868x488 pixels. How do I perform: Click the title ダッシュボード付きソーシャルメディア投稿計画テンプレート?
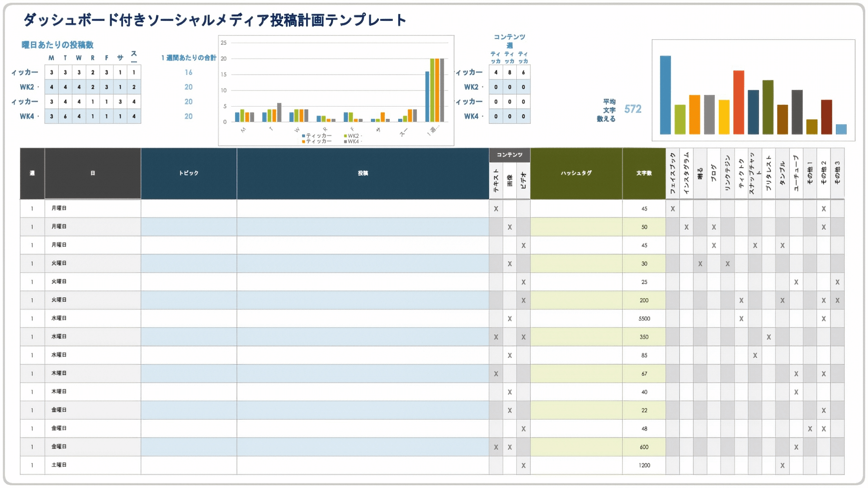(215, 20)
